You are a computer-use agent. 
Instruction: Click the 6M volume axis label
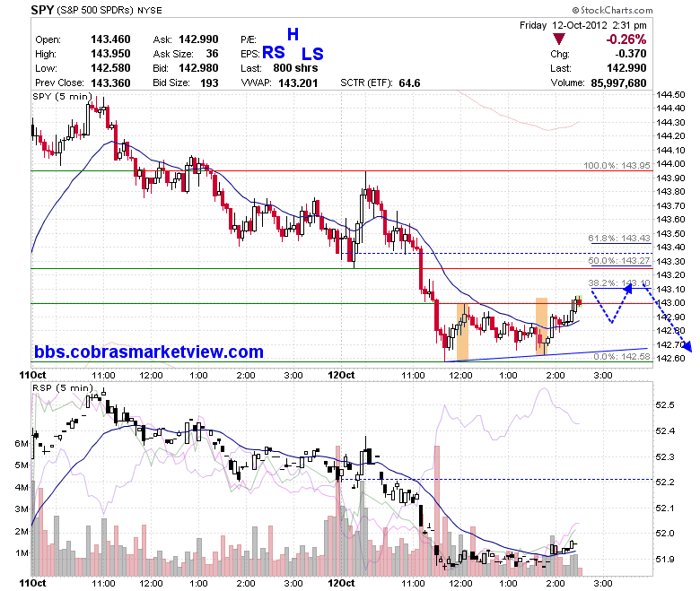22,443
